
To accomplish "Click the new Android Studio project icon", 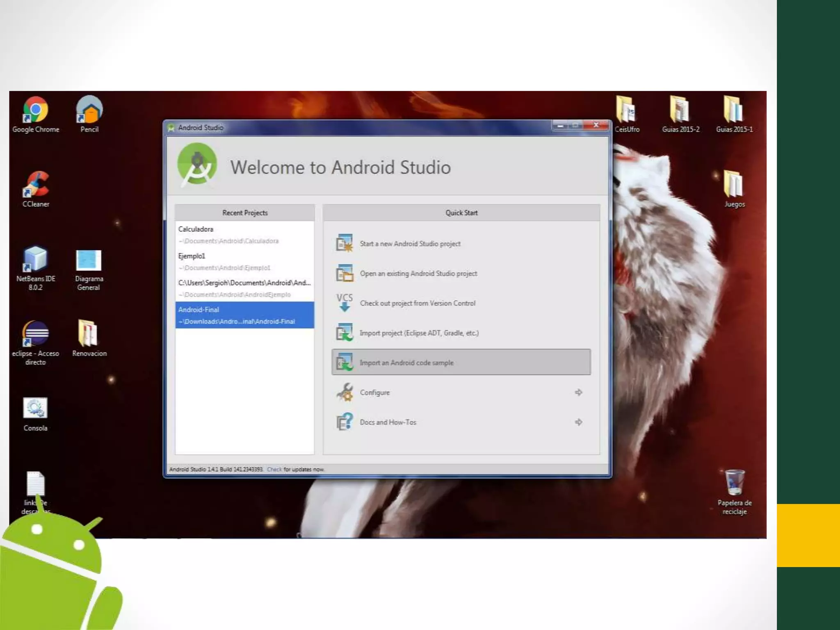I will pos(345,243).
